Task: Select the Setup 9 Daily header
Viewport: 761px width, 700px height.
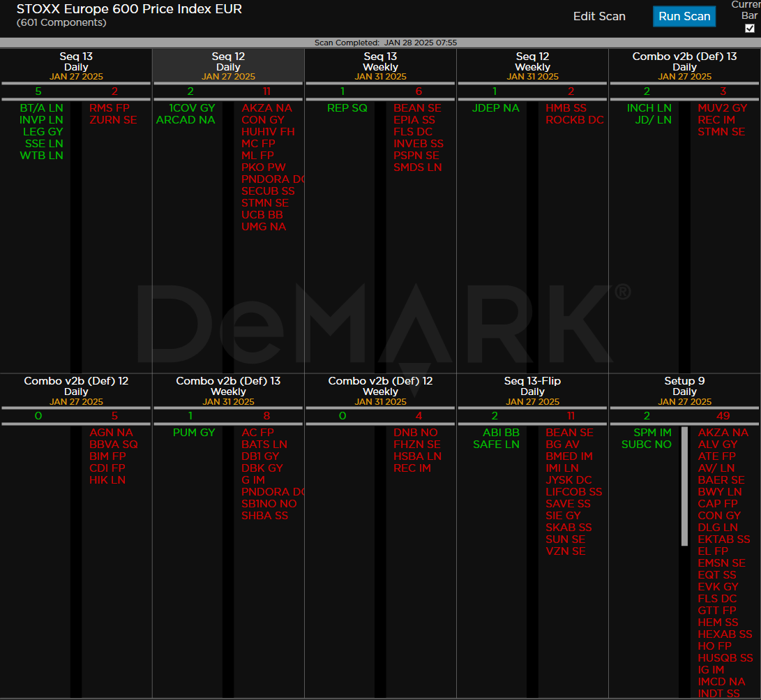Action: (x=684, y=391)
